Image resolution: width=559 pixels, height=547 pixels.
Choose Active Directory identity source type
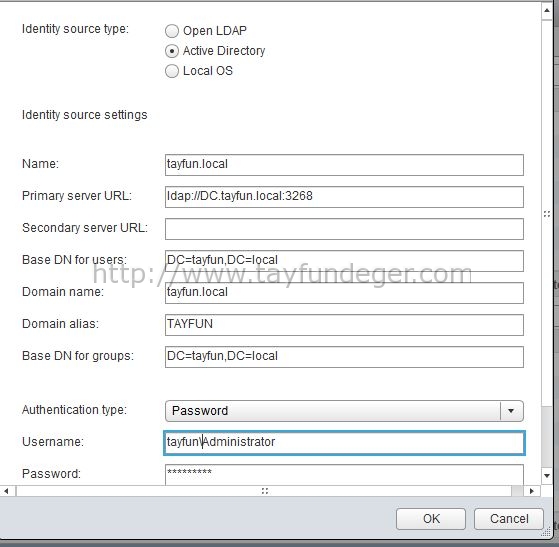click(x=171, y=51)
